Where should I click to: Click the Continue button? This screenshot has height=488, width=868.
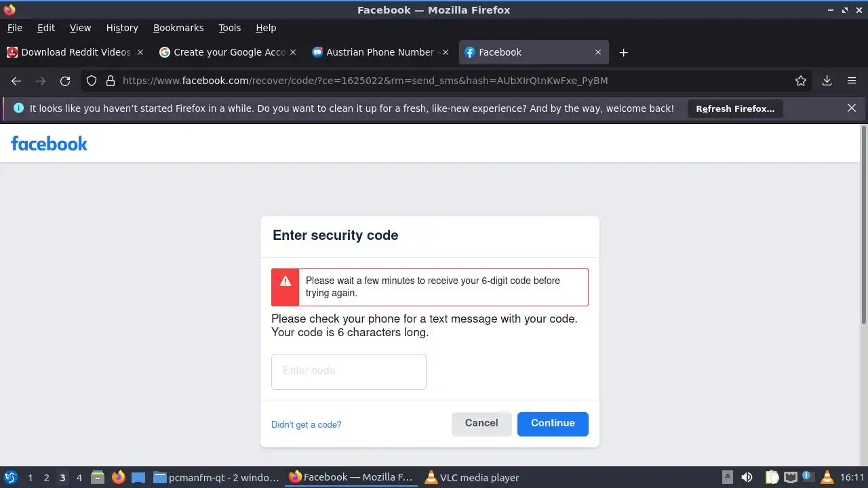point(553,424)
